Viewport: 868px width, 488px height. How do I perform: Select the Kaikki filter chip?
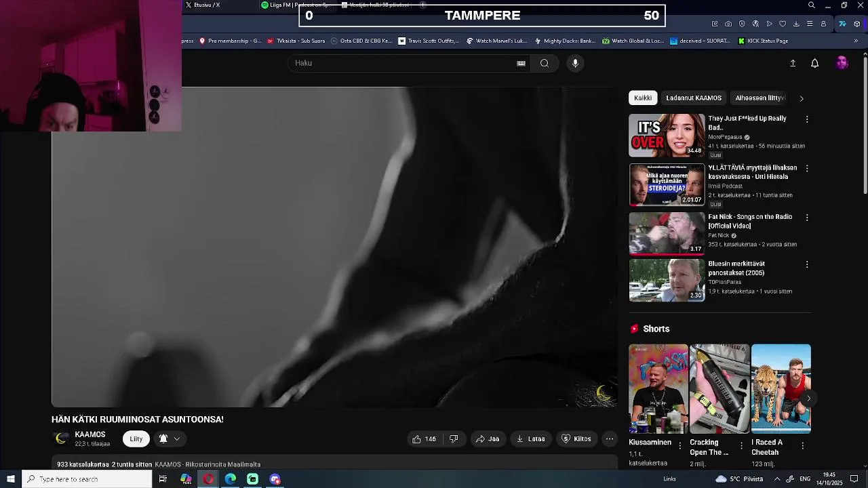tap(643, 98)
